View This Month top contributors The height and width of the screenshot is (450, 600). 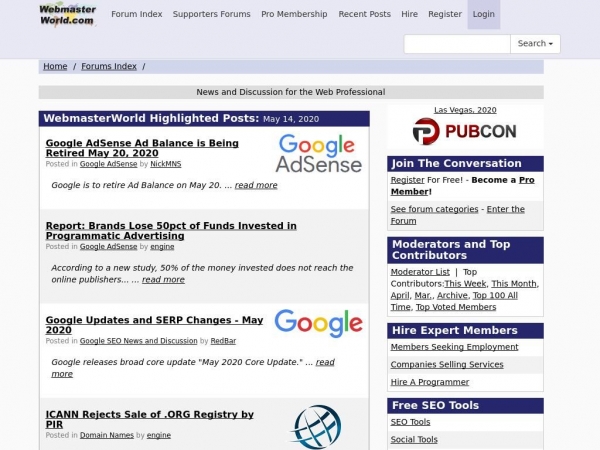[514, 284]
